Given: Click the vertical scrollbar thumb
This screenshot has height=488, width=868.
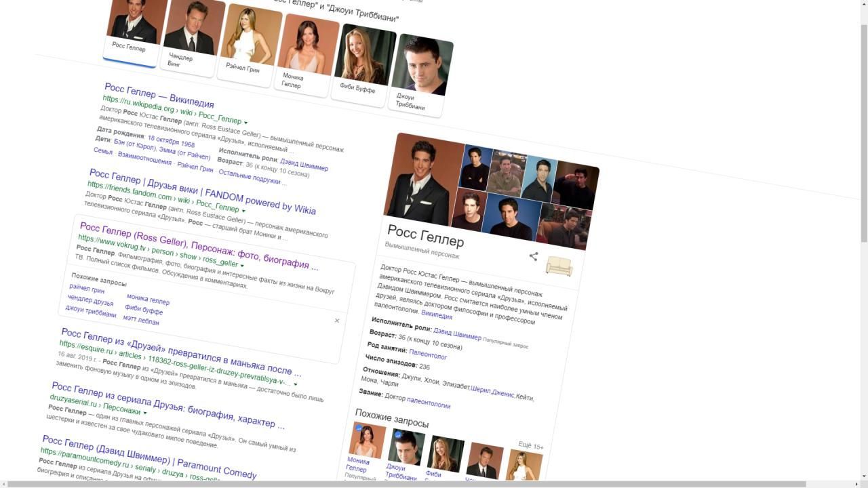Looking at the screenshot, I should click(x=863, y=132).
